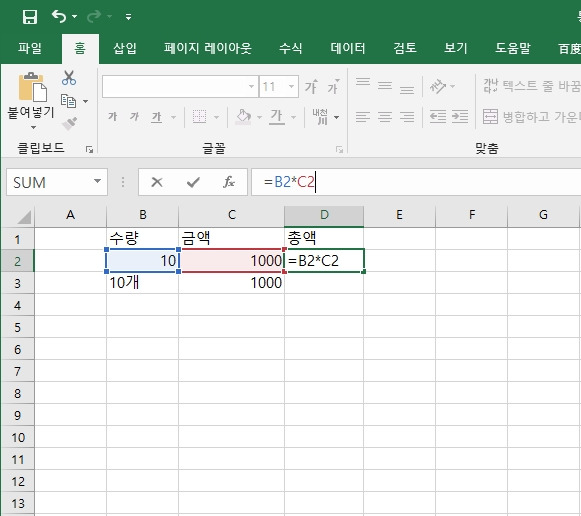Click the Format Painter brush icon
The width and height of the screenshot is (581, 516).
point(69,124)
